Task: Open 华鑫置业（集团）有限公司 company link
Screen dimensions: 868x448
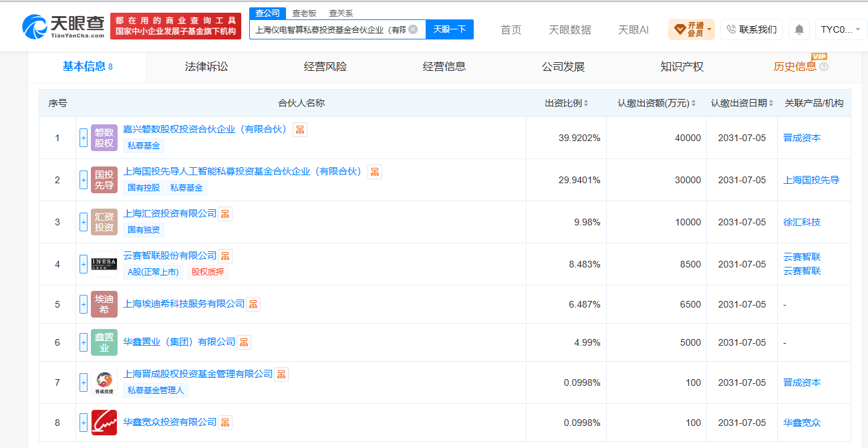Action: 179,342
